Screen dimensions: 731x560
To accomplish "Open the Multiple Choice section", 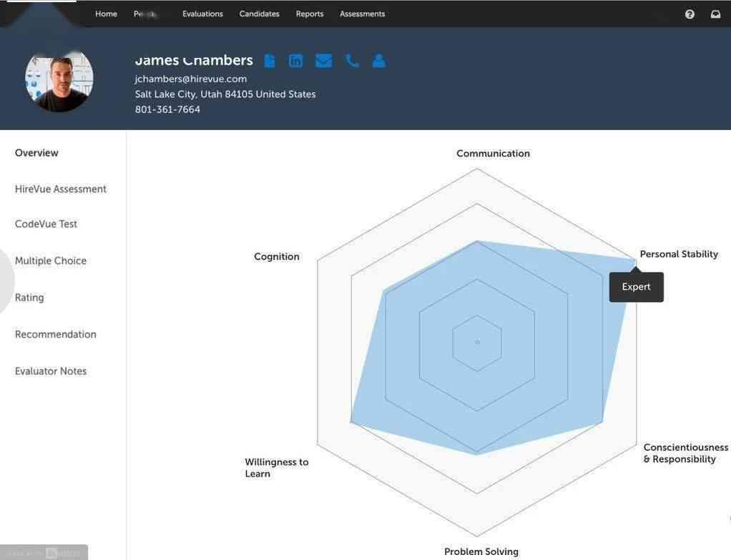I will (51, 260).
